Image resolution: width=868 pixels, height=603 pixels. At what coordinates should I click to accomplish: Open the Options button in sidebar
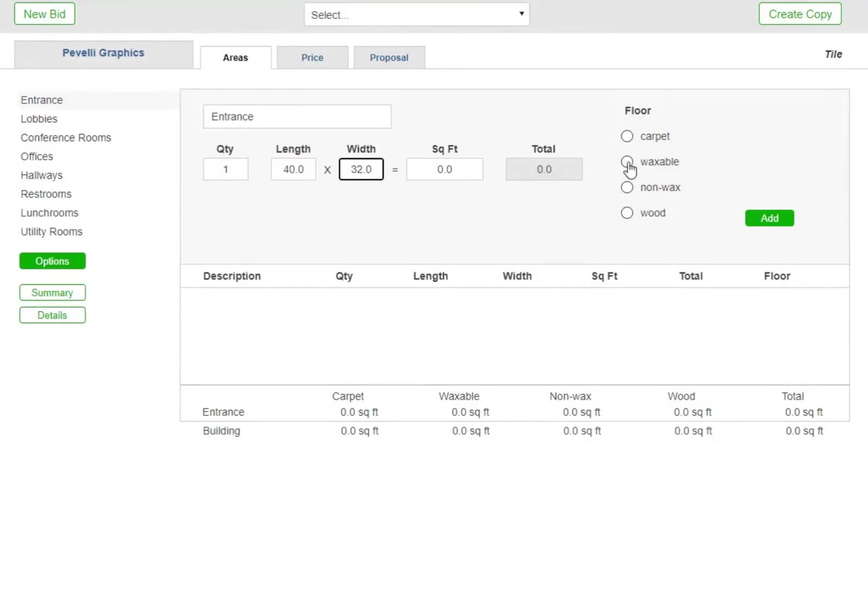click(x=53, y=261)
